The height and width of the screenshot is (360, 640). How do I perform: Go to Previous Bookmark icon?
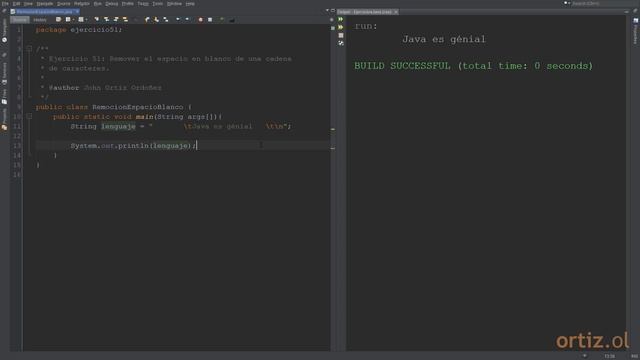click(x=147, y=19)
